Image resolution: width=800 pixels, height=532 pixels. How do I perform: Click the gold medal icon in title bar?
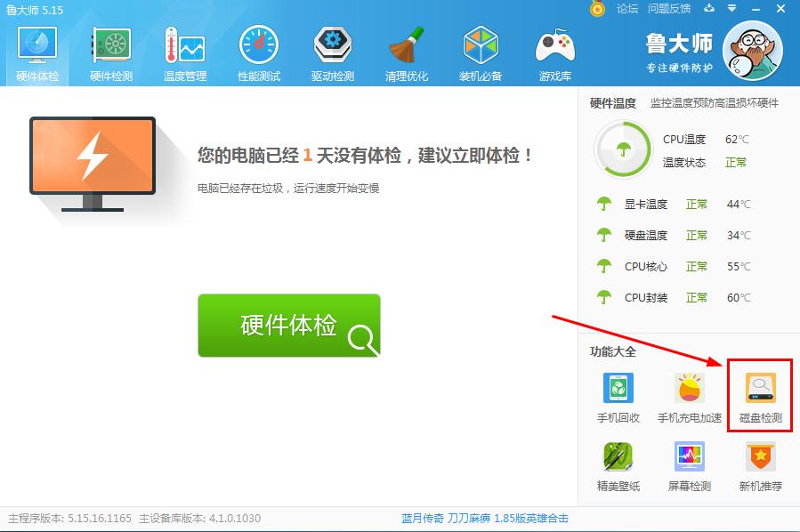pos(597,9)
